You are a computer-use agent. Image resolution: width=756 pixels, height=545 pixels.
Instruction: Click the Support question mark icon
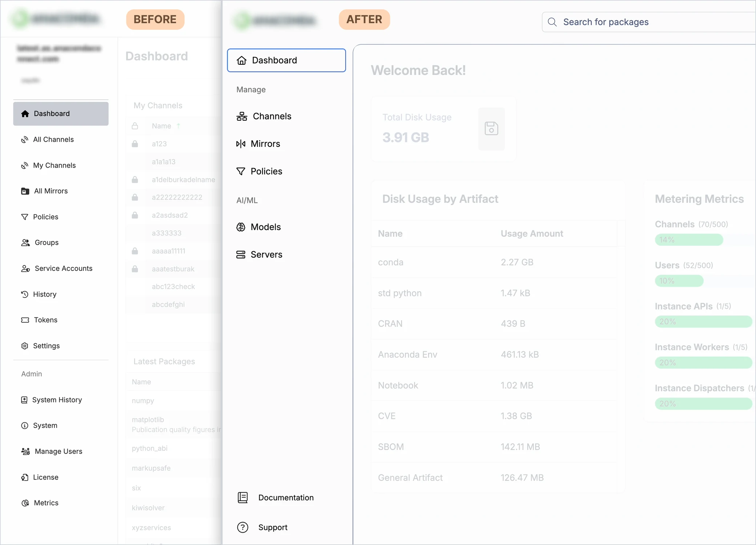[x=242, y=527]
